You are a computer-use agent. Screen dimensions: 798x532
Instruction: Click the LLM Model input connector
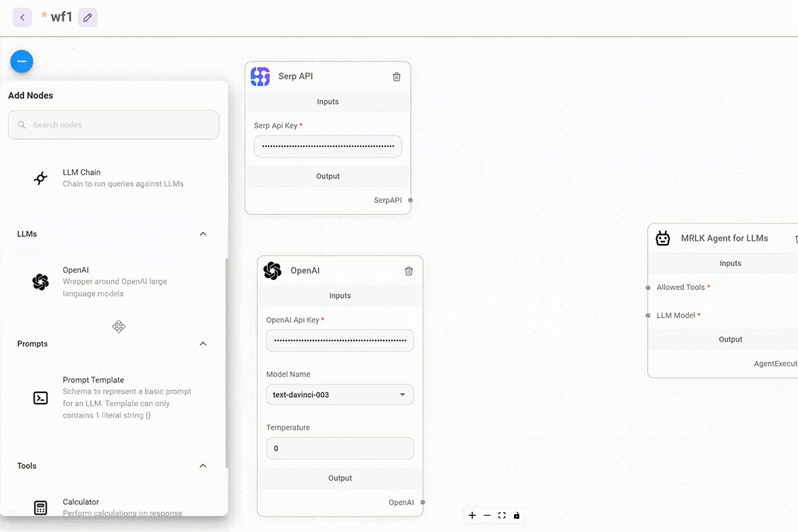(648, 315)
